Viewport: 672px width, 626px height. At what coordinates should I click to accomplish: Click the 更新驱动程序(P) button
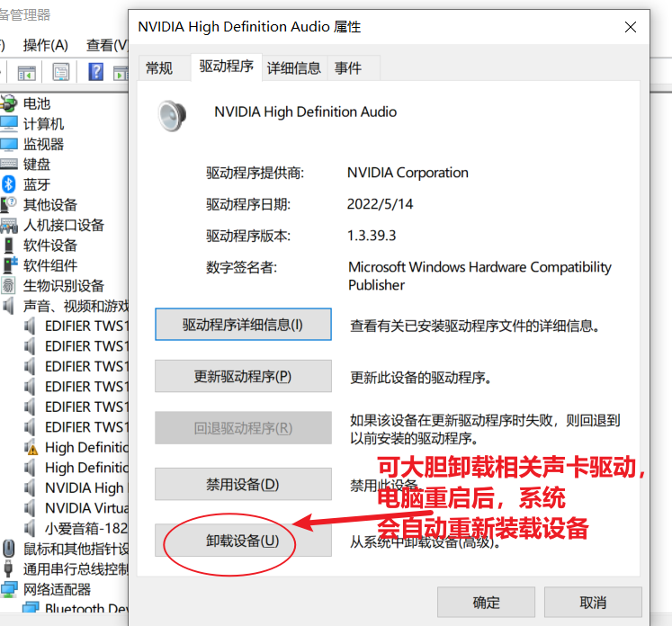[243, 376]
